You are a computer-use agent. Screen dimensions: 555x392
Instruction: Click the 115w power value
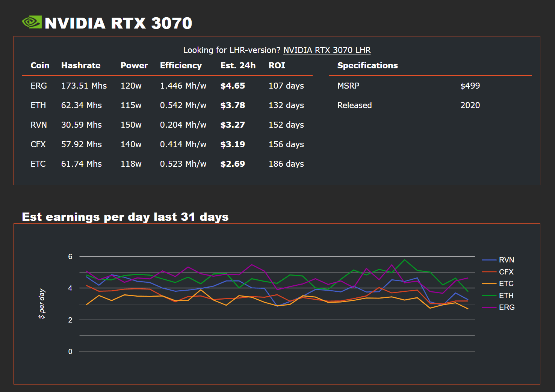[x=131, y=105]
